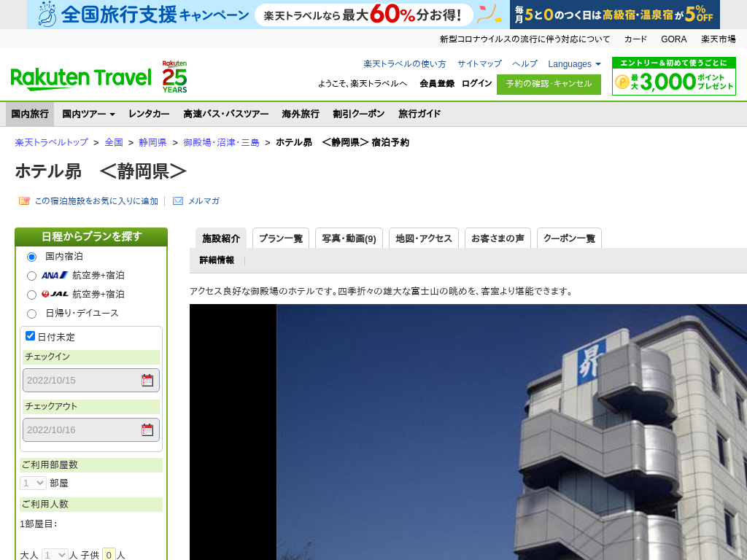Open the サイトマップ link
The image size is (747, 560).
coord(480,64)
